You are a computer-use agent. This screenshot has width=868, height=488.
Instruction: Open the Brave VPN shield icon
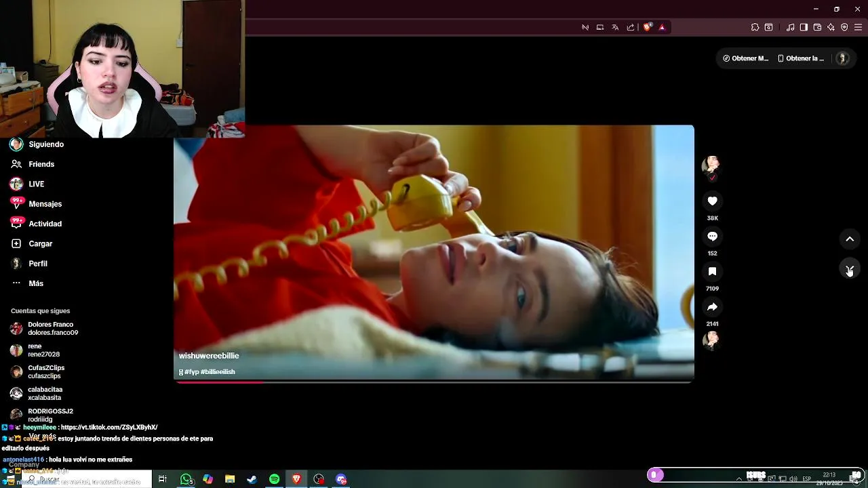(844, 27)
